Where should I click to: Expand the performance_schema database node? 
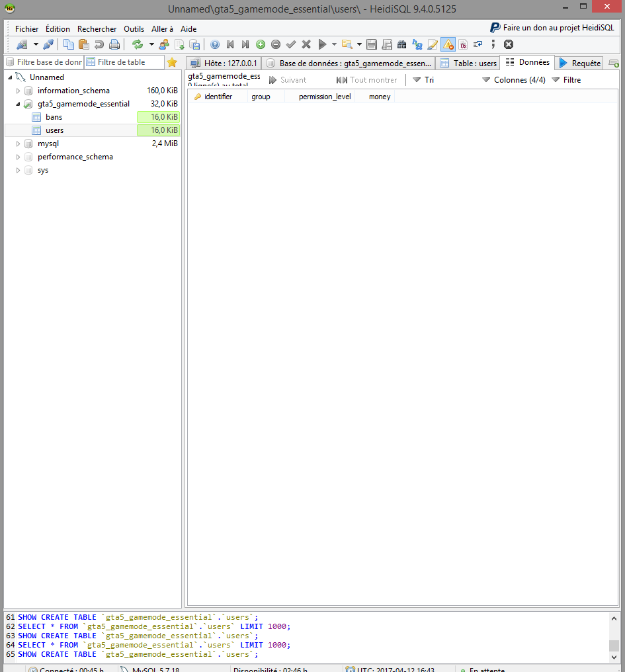click(x=18, y=157)
